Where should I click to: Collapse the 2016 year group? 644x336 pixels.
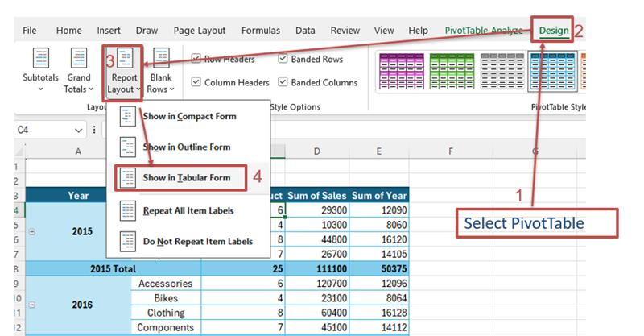pyautogui.click(x=32, y=305)
